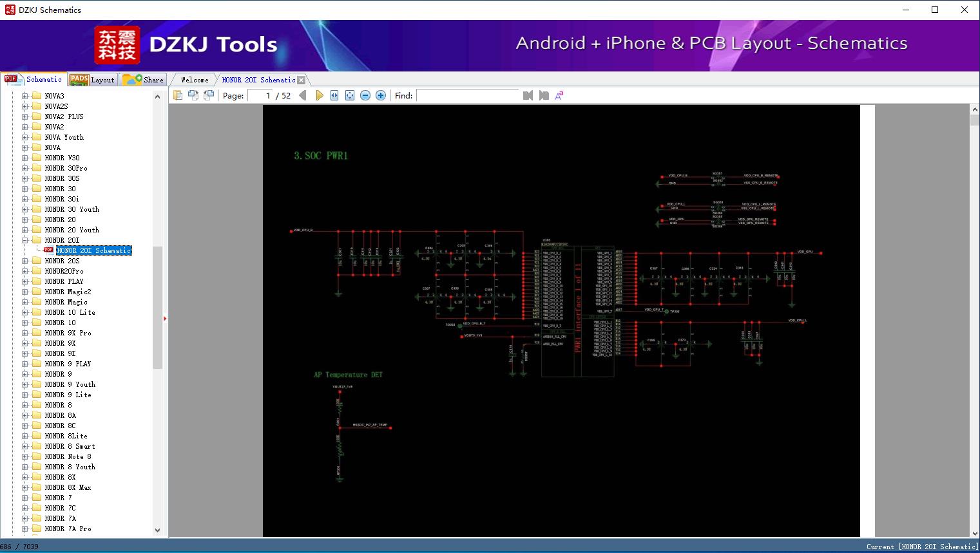The width and height of the screenshot is (980, 553).
Task: Select the HONOR Magic2 folder
Action: [x=68, y=292]
